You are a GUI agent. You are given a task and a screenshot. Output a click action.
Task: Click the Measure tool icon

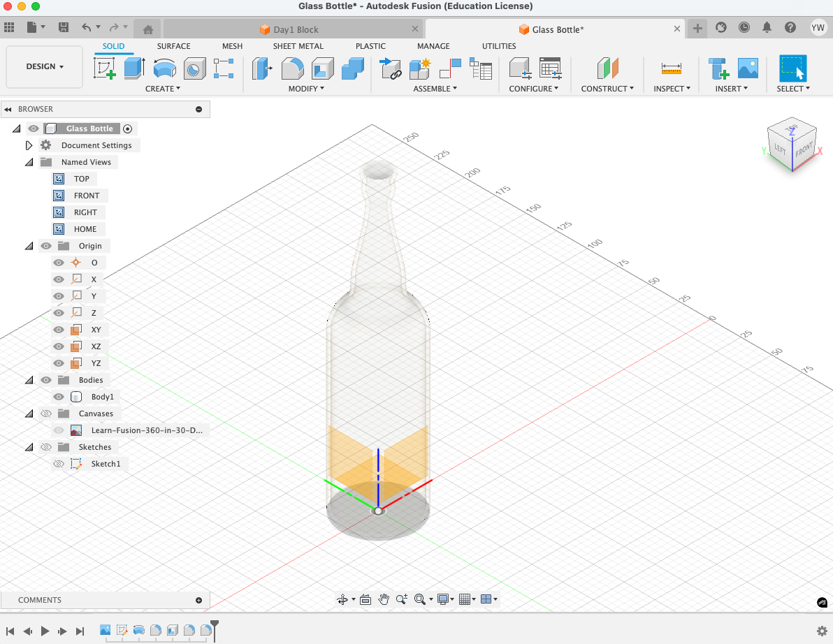click(x=671, y=68)
